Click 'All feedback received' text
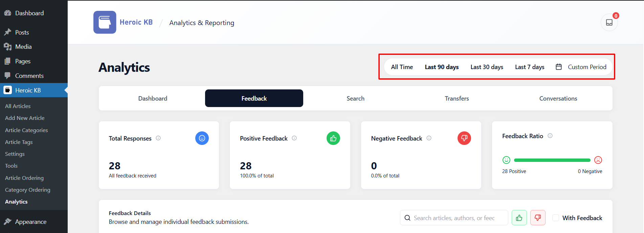644x233 pixels. (x=133, y=175)
